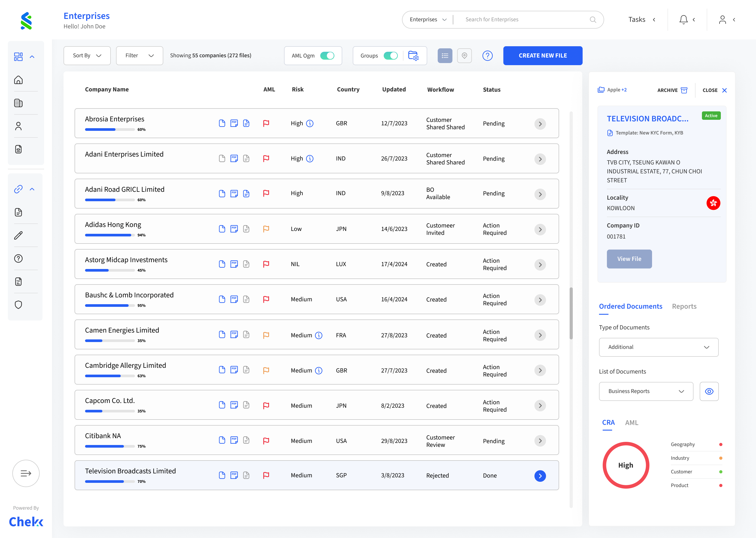Open the help circle next to Create New File
Image resolution: width=756 pixels, height=538 pixels.
pos(487,56)
